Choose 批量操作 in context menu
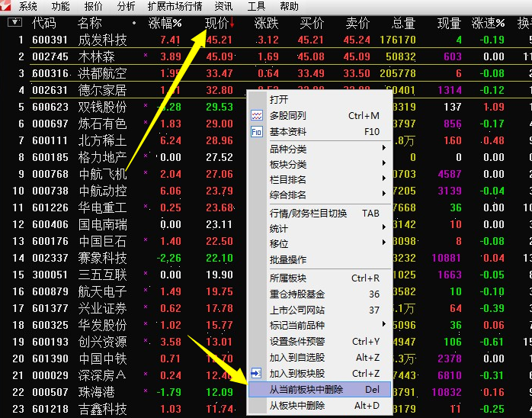 (319, 259)
